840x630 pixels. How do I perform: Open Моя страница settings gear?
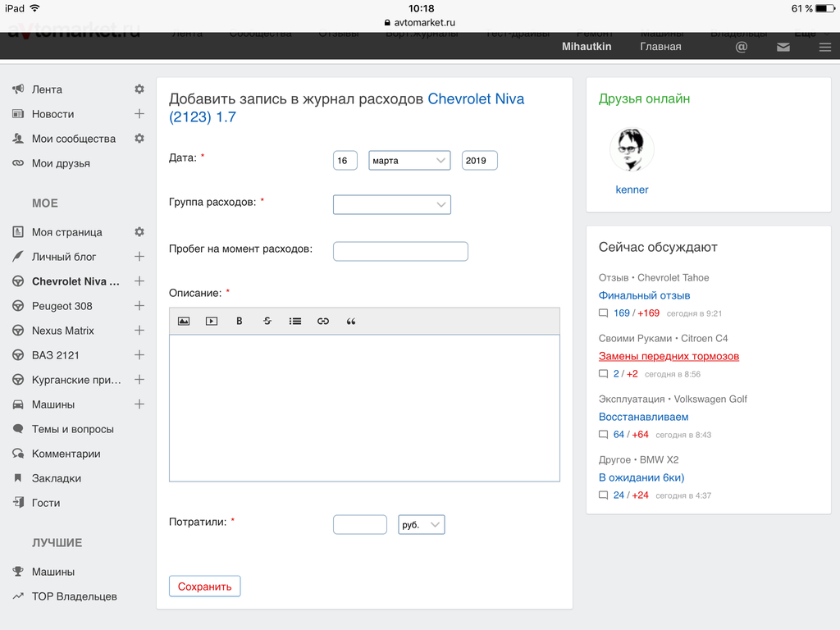coord(139,232)
